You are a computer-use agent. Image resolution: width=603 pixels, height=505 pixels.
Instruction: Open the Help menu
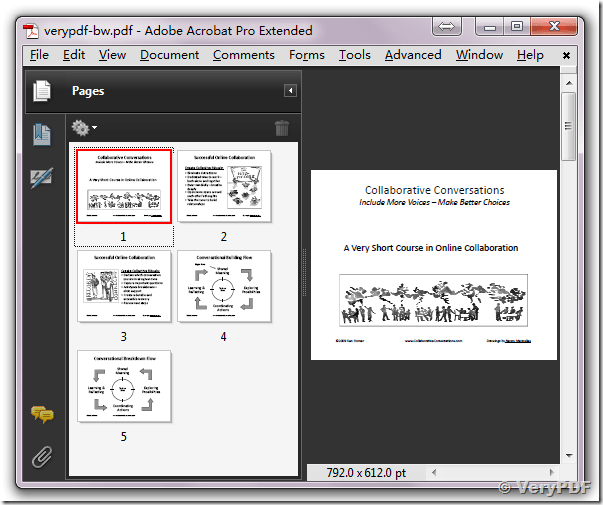[x=530, y=55]
